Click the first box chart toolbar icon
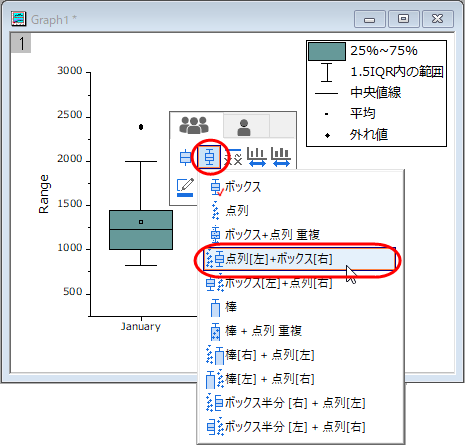The width and height of the screenshot is (465, 445). pyautogui.click(x=185, y=157)
